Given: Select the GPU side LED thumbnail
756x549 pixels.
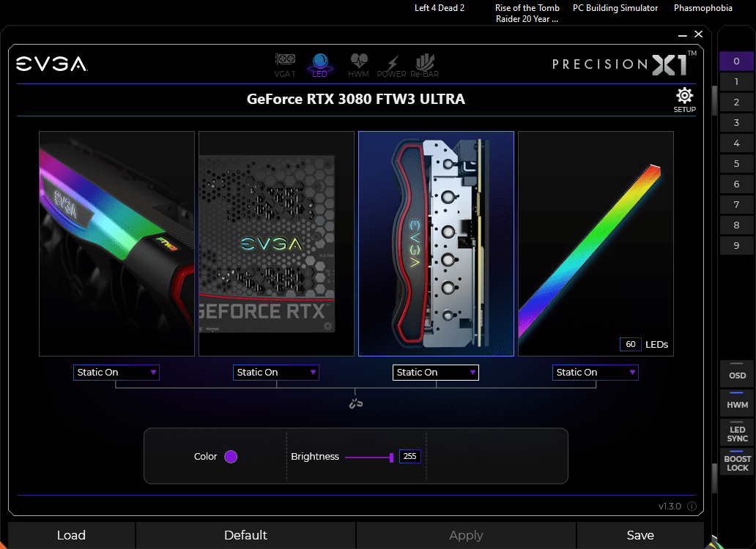Looking at the screenshot, I should coord(116,244).
